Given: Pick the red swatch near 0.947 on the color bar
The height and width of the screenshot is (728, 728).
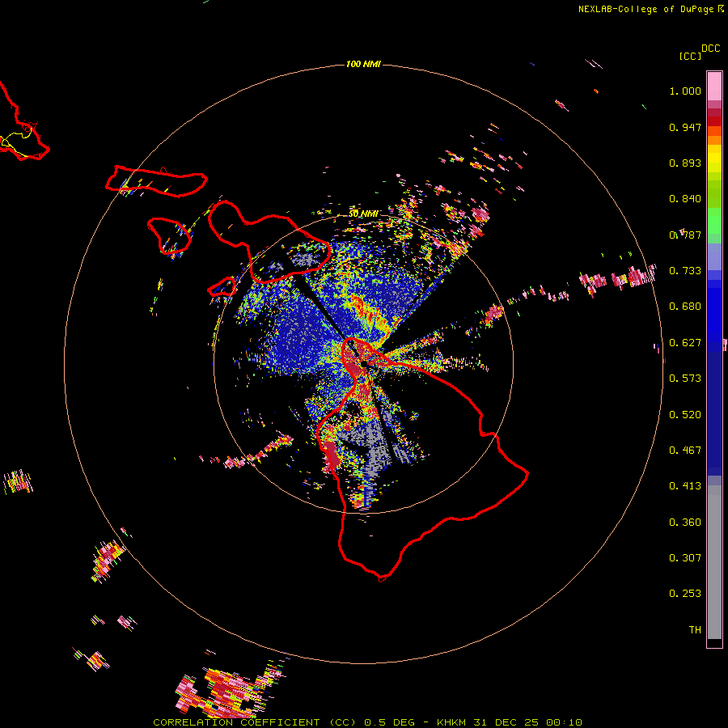Looking at the screenshot, I should pyautogui.click(x=714, y=121).
